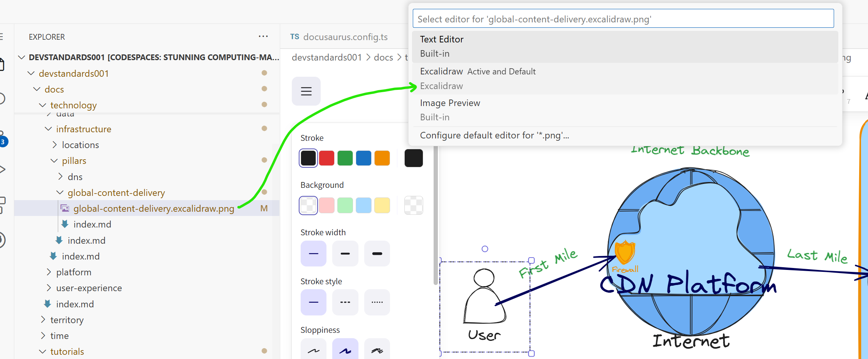Pick the red stroke color swatch
868x359 pixels.
[x=326, y=158]
